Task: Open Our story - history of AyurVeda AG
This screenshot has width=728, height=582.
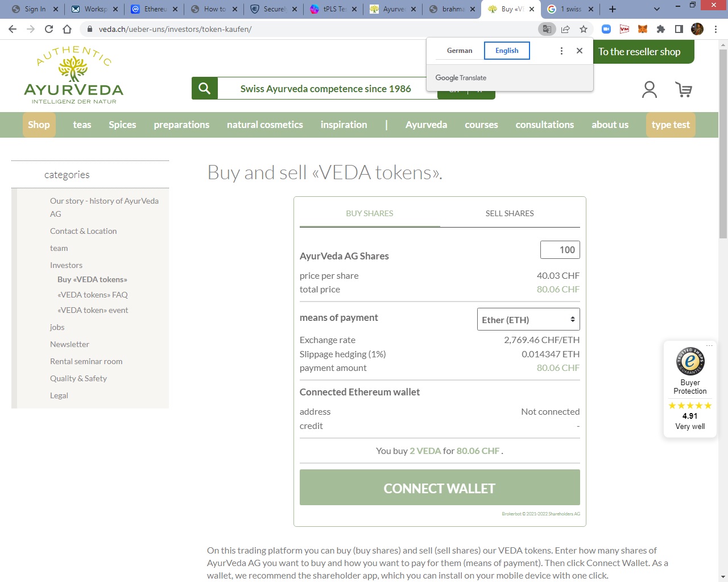Action: tap(104, 207)
